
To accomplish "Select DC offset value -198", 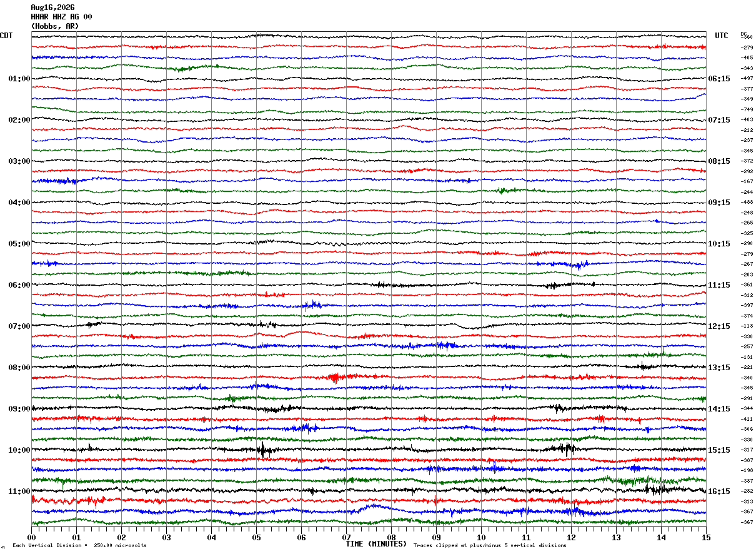I will 747,470.
